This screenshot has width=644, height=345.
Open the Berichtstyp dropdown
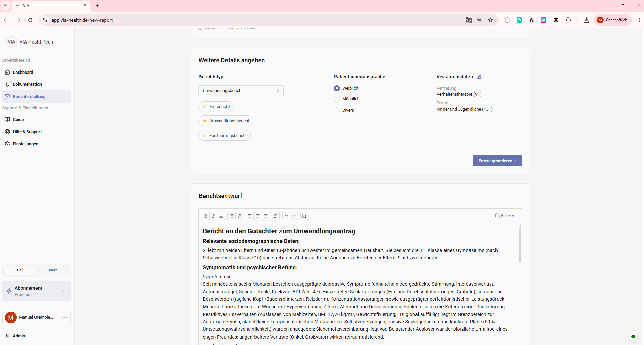[241, 91]
